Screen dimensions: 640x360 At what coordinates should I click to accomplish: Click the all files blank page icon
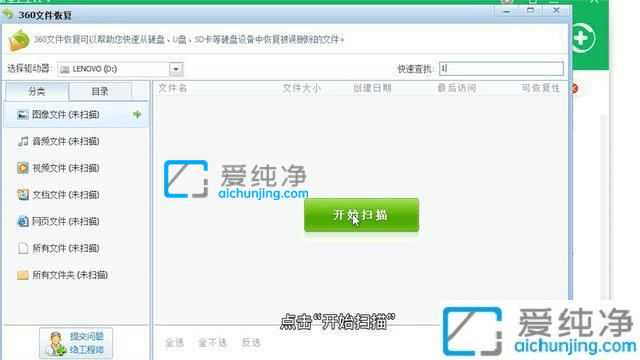click(x=23, y=248)
